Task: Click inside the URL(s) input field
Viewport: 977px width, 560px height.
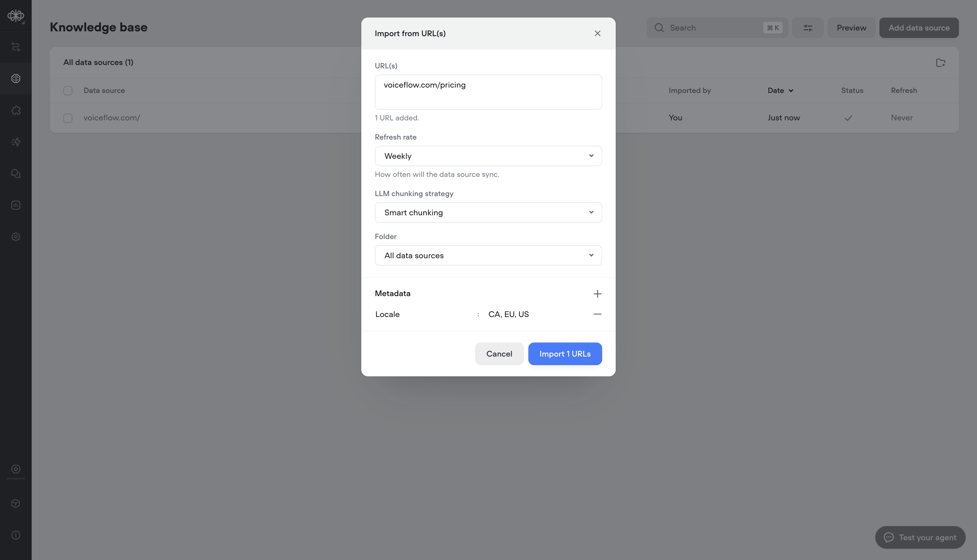Action: point(488,92)
